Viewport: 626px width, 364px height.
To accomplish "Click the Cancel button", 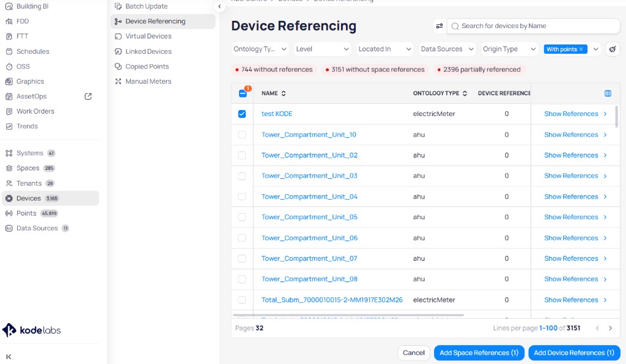I will (414, 353).
